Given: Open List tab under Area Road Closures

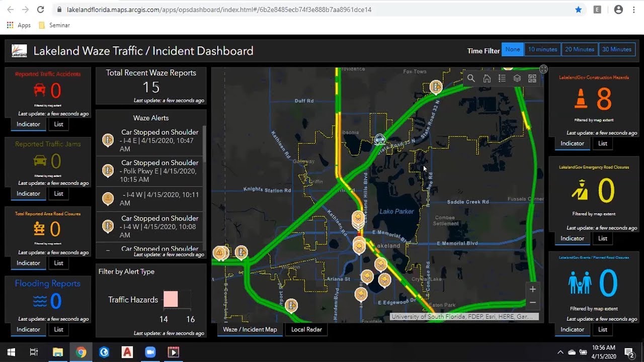Looking at the screenshot, I should 59,263.
